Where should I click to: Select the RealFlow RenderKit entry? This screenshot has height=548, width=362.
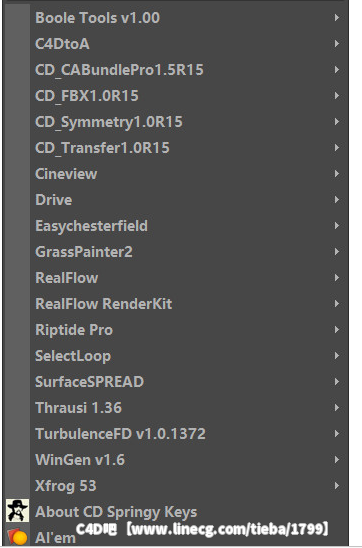point(176,304)
